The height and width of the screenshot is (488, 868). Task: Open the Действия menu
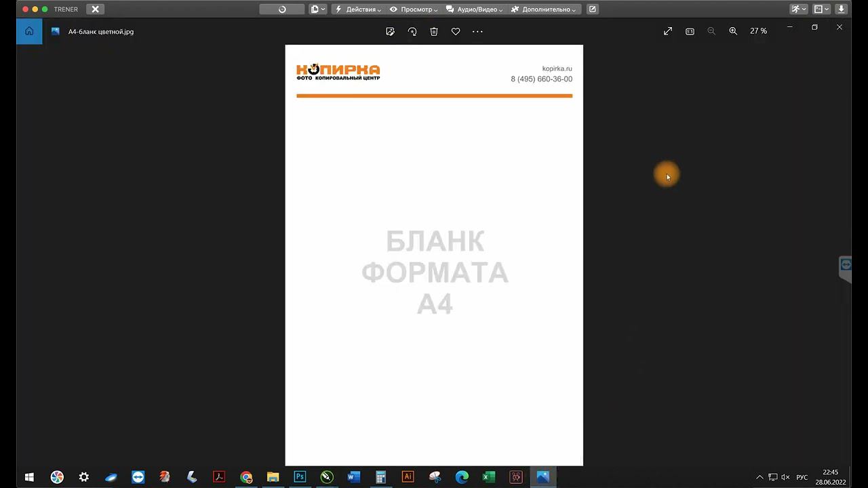(x=358, y=9)
